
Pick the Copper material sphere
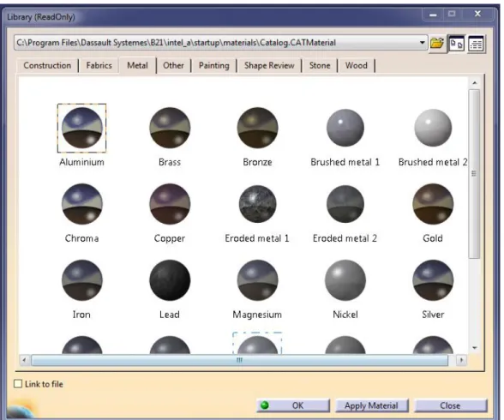tap(170, 204)
